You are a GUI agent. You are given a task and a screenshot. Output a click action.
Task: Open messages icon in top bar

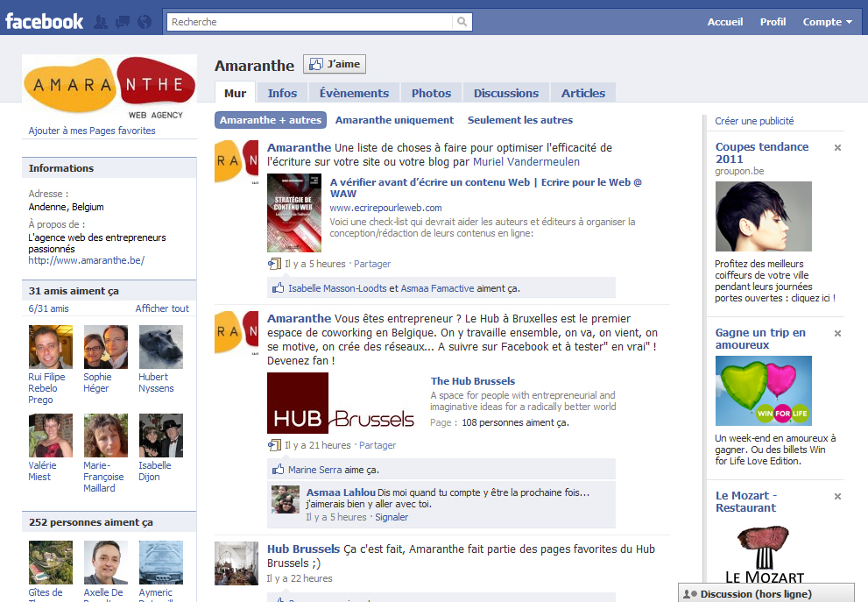coord(123,22)
